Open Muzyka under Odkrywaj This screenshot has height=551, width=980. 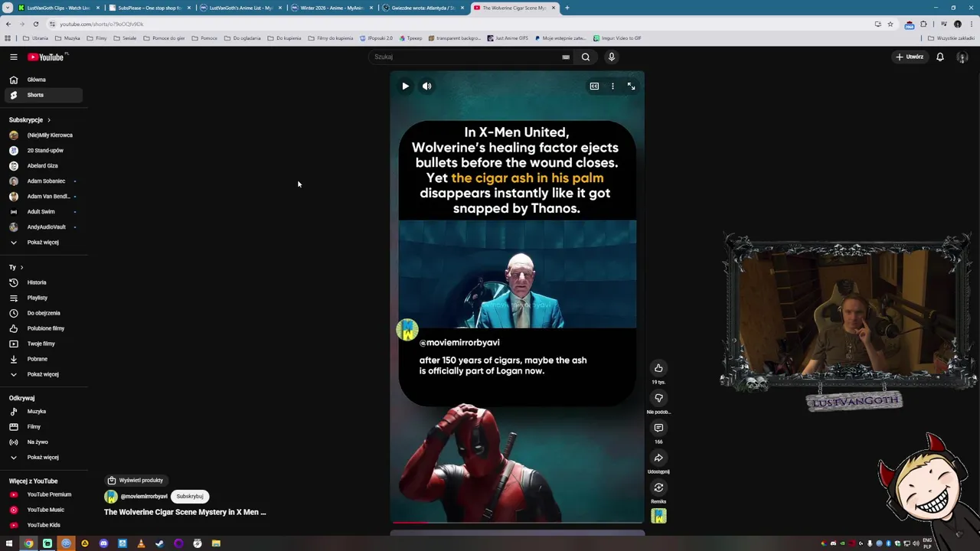pyautogui.click(x=43, y=411)
